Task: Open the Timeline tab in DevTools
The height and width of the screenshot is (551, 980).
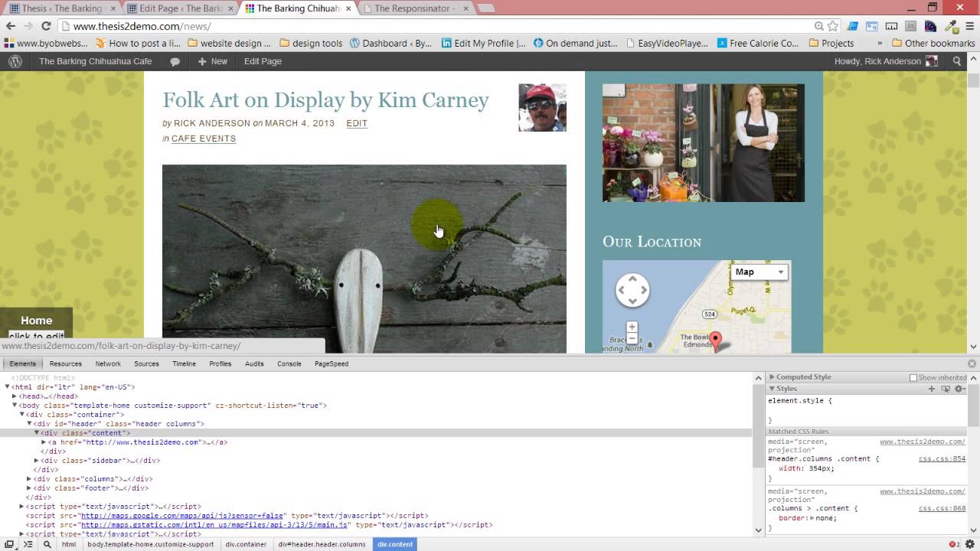Action: pos(185,364)
